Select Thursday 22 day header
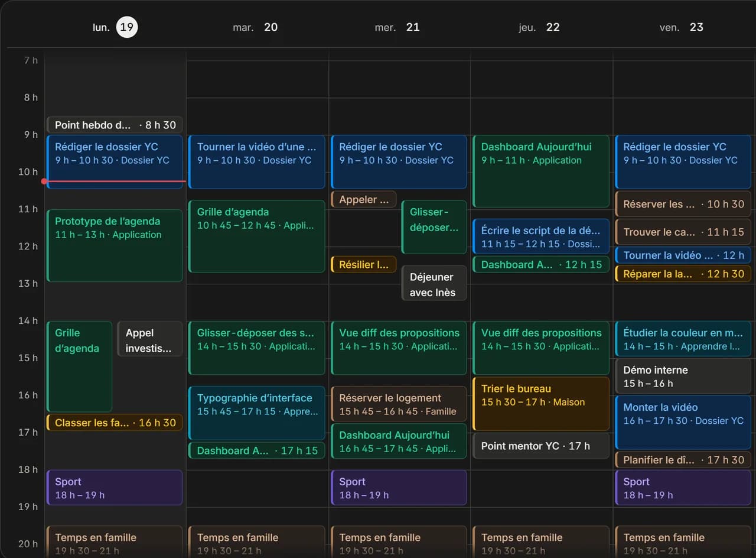756x558 pixels. pyautogui.click(x=539, y=27)
